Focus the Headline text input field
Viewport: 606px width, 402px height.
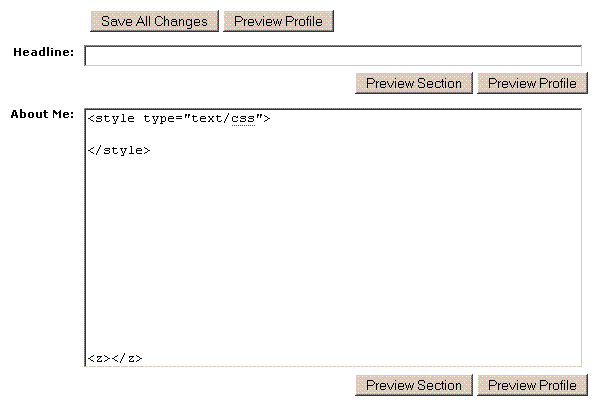(332, 56)
